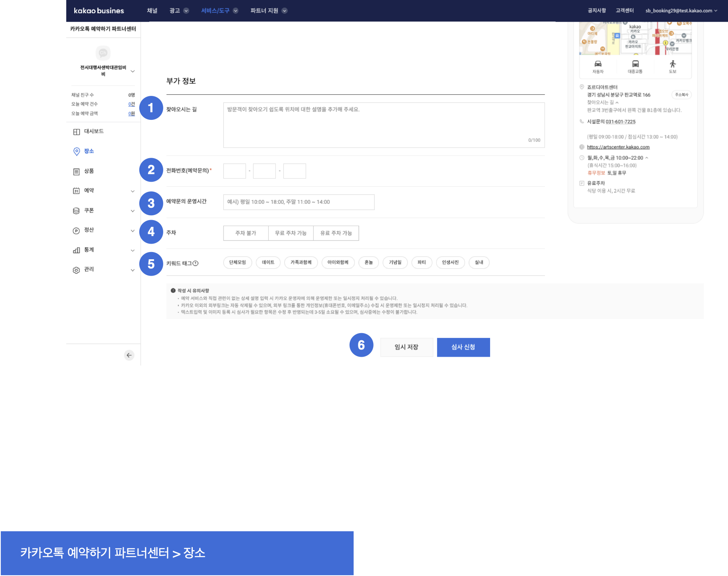
Task: Click the car (자동차) directions icon
Action: 598,64
